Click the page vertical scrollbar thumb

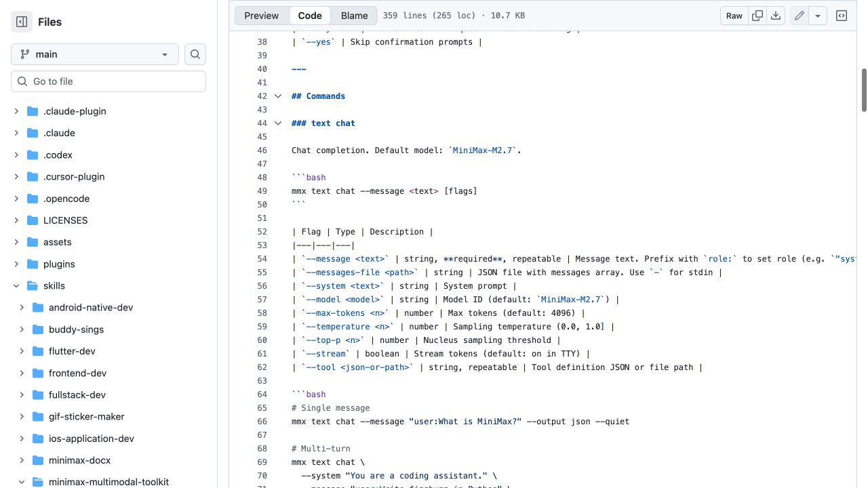click(x=864, y=89)
